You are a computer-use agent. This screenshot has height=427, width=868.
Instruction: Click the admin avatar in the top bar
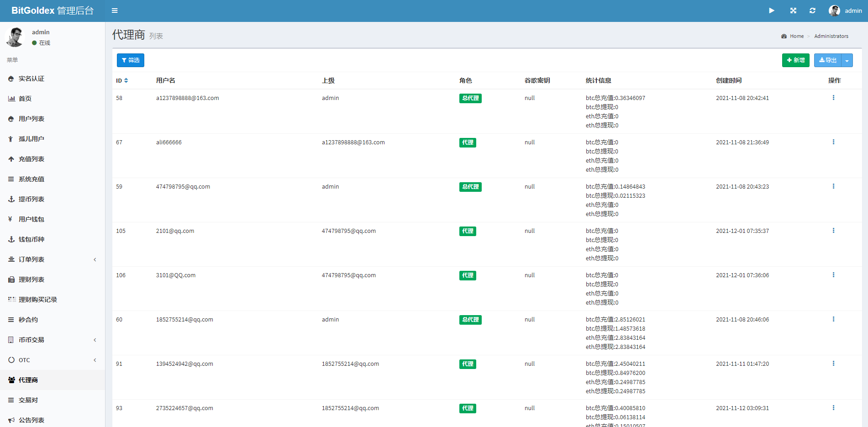point(834,10)
